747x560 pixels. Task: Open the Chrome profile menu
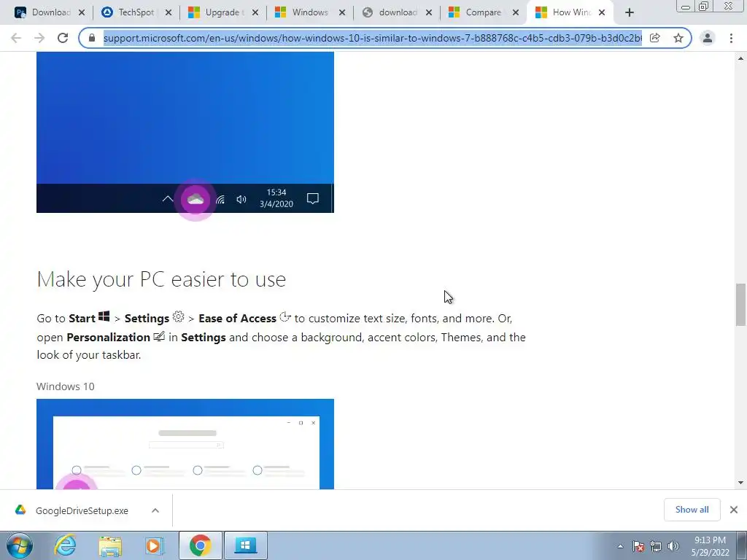[x=708, y=38]
